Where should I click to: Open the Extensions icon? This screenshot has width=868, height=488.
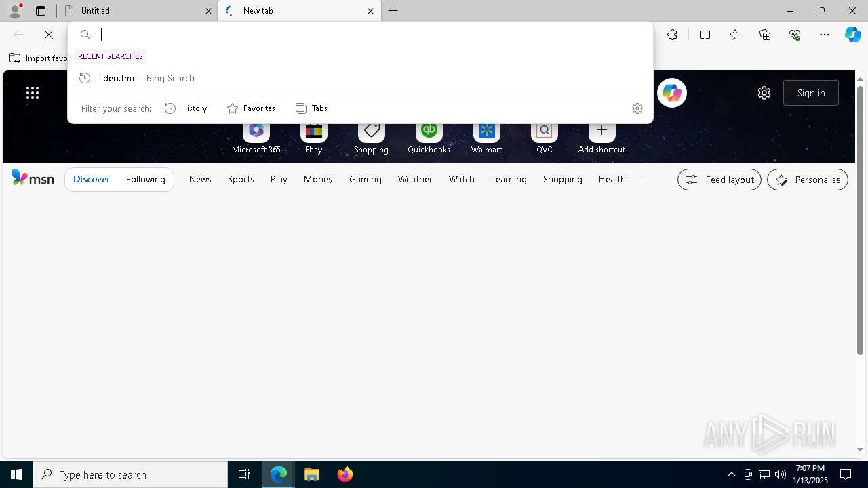click(672, 35)
